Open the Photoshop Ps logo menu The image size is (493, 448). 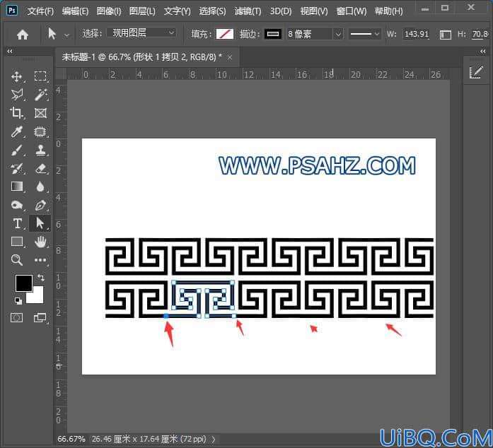click(x=12, y=11)
